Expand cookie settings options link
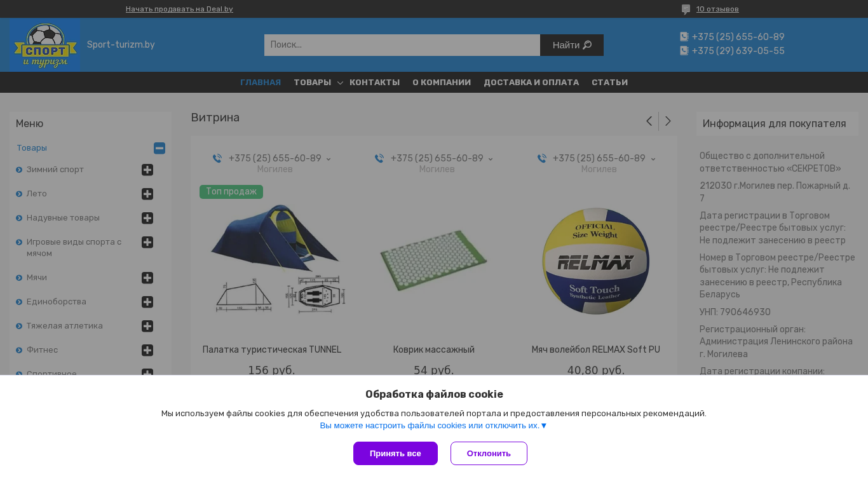This screenshot has width=868, height=488. point(433,426)
